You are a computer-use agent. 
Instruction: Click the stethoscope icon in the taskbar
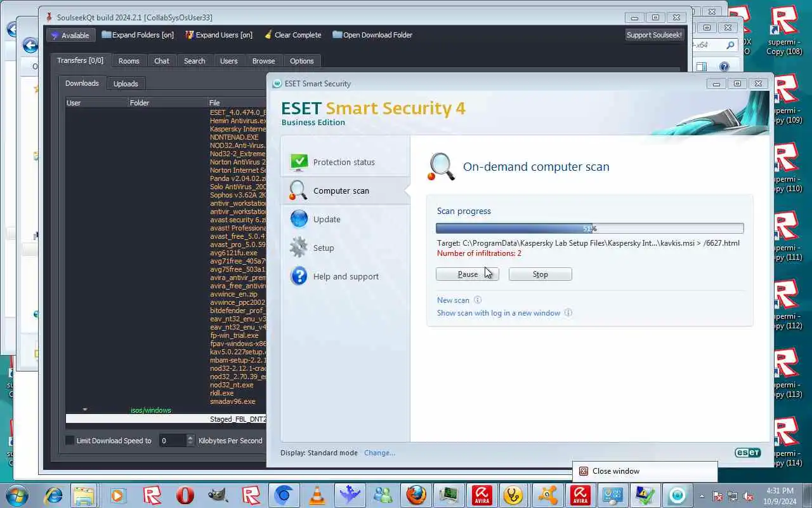point(514,495)
